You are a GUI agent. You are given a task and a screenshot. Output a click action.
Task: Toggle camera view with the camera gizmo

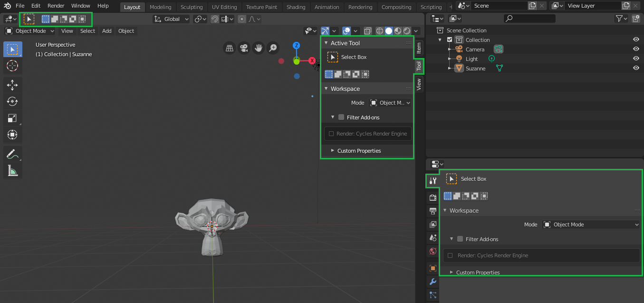(244, 48)
